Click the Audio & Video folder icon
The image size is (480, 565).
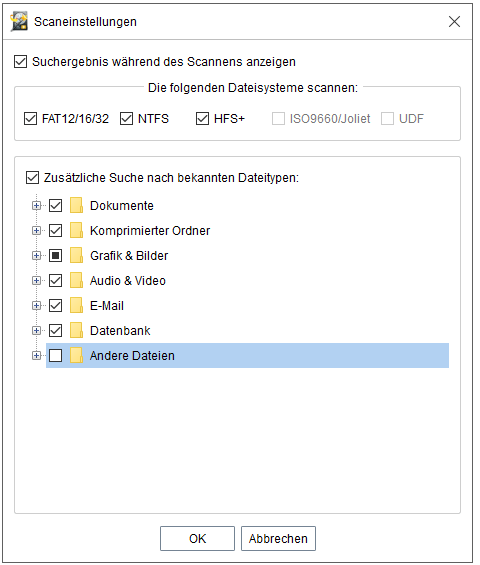(76, 281)
